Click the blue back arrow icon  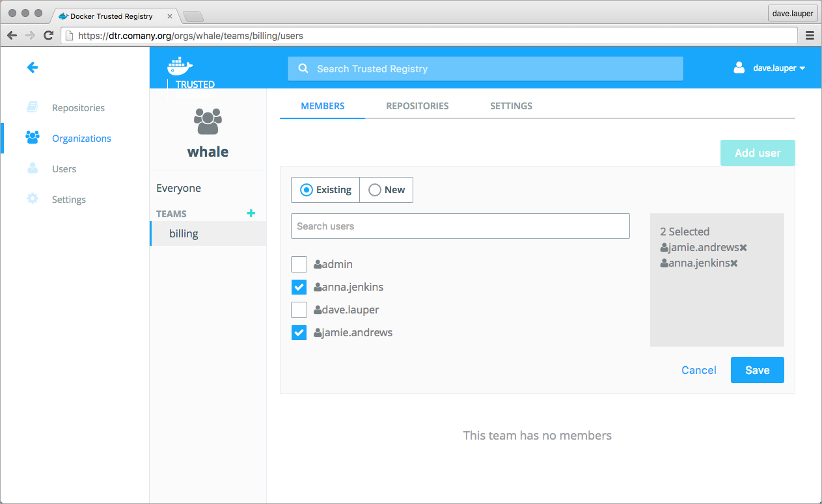(x=32, y=67)
